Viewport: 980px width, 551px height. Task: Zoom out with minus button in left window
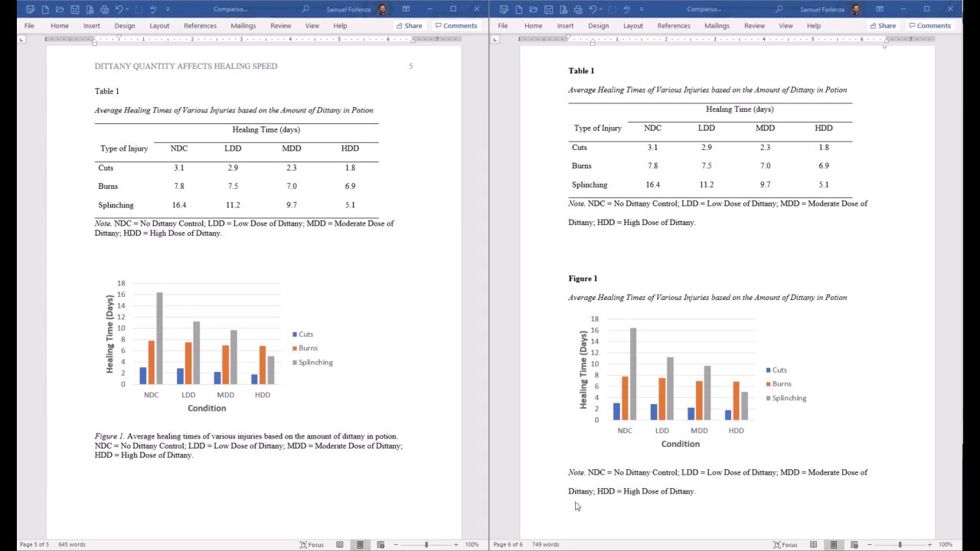[x=396, y=544]
